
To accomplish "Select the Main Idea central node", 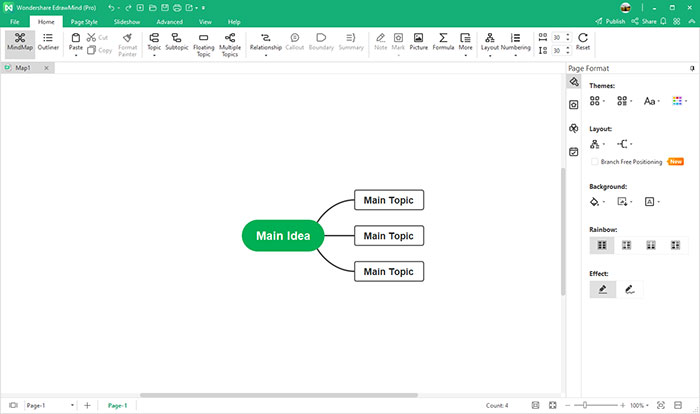I will tap(283, 236).
